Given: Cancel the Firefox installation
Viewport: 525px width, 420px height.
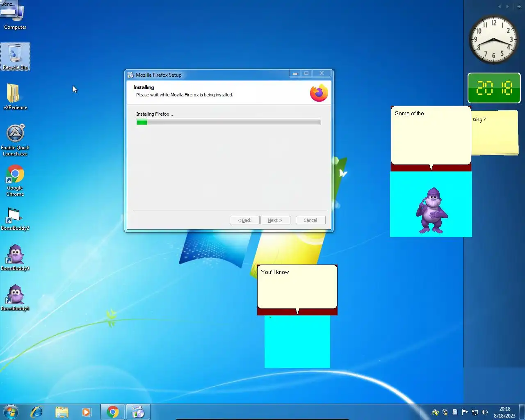Looking at the screenshot, I should tap(310, 220).
